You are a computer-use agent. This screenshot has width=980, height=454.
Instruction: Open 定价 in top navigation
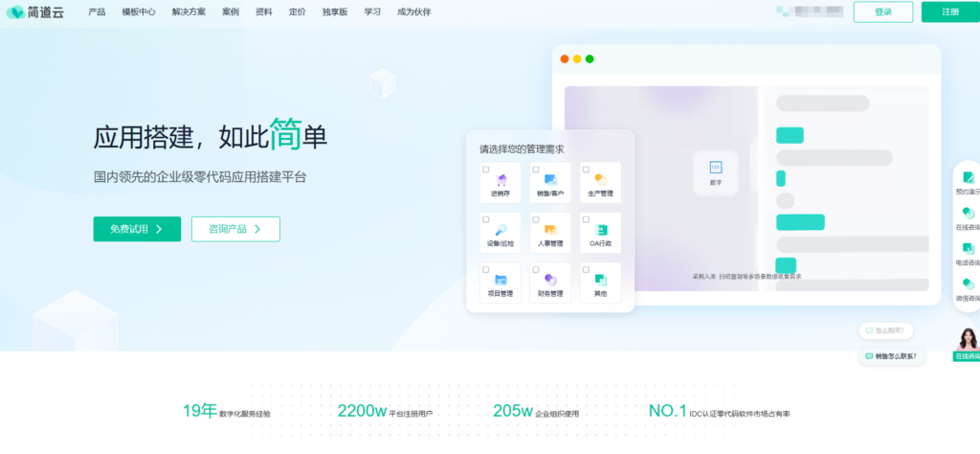click(x=298, y=11)
